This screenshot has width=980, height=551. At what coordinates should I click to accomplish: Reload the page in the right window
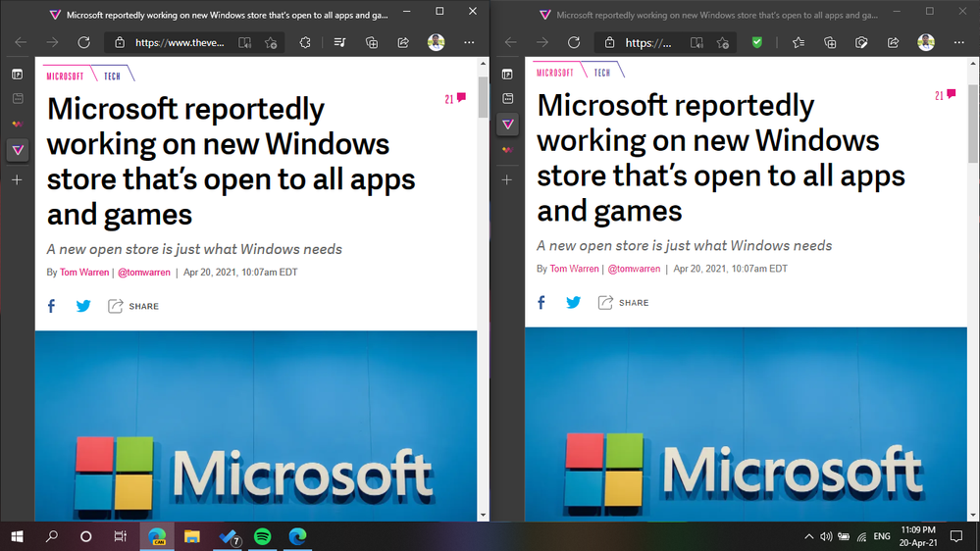[574, 42]
